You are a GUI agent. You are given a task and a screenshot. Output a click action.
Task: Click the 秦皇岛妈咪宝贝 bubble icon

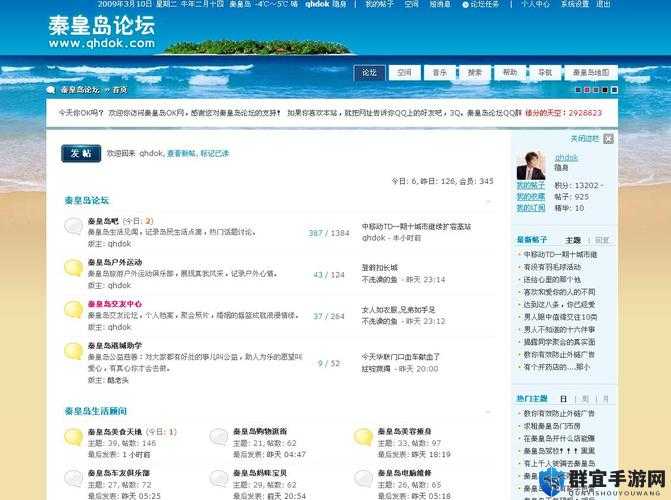[218, 479]
